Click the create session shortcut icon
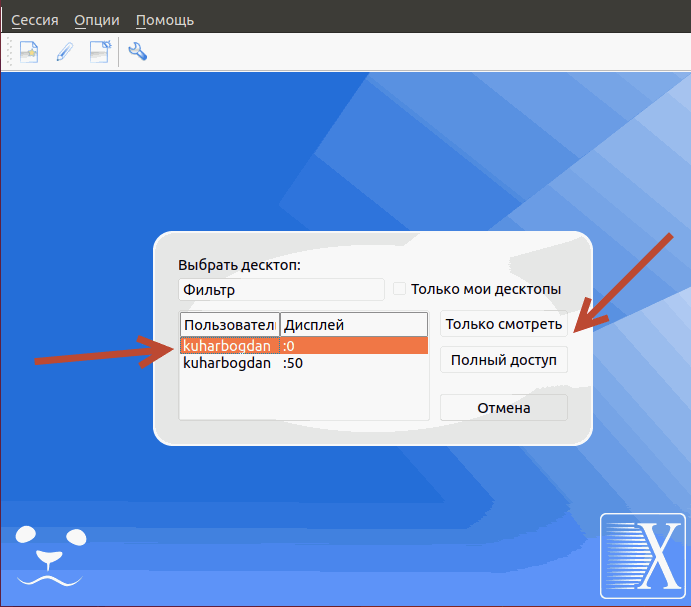The height and width of the screenshot is (607, 691). (x=99, y=51)
